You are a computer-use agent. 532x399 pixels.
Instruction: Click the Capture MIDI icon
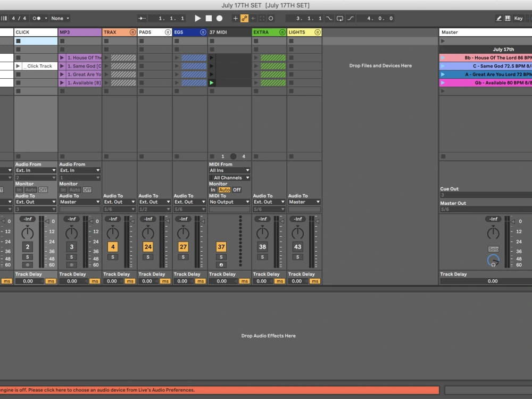click(x=262, y=18)
